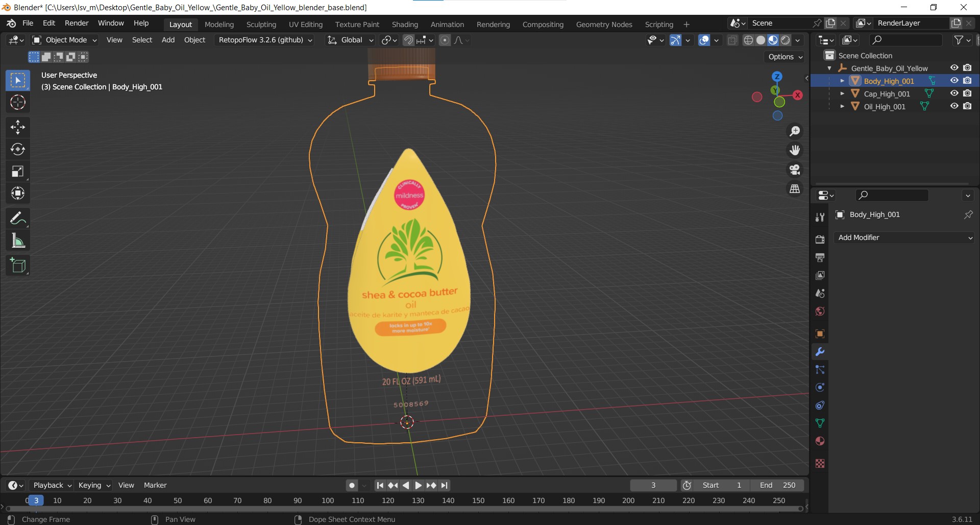Image resolution: width=980 pixels, height=525 pixels.
Task: Open the Object Constraints properties tab
Action: point(820,405)
